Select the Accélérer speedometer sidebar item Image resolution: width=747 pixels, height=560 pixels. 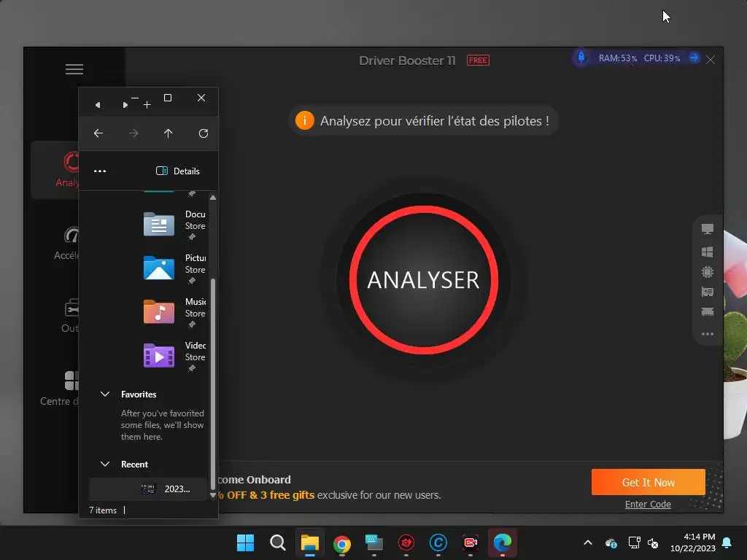[66, 243]
